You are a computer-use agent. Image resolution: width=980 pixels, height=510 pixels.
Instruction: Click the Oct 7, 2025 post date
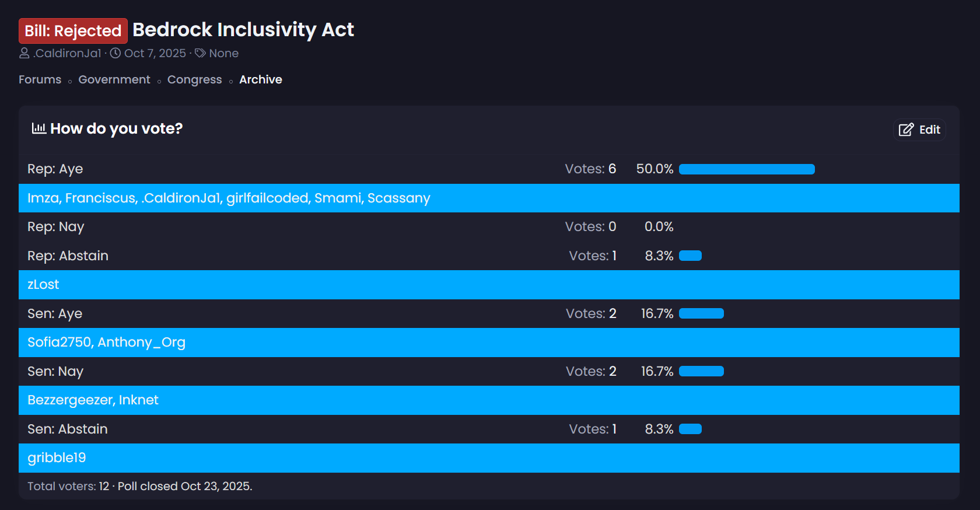[x=155, y=53]
